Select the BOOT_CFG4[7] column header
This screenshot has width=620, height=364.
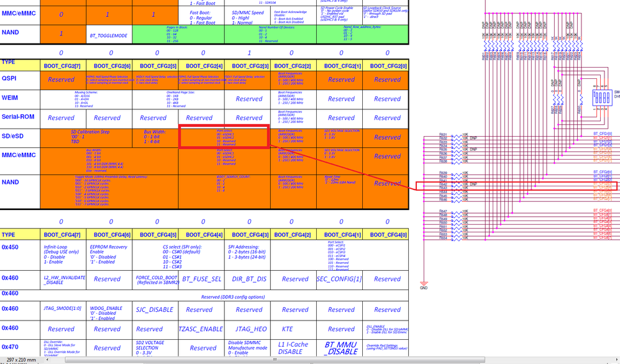pos(63,235)
